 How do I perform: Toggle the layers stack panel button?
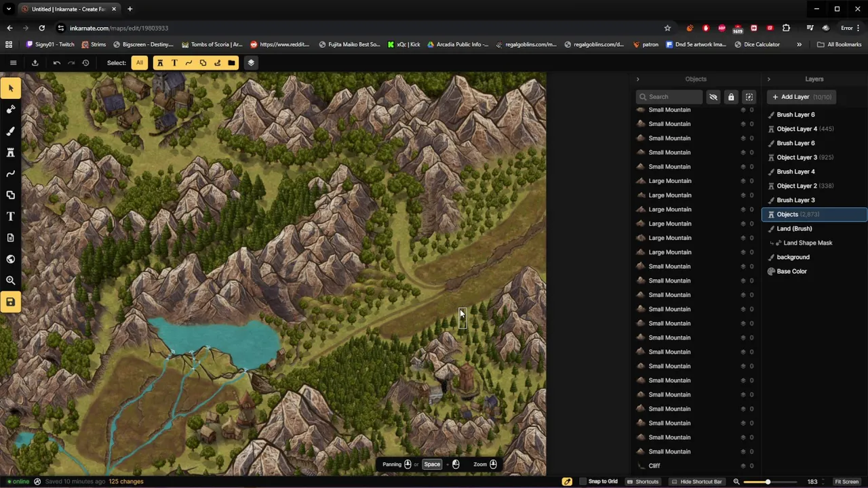click(x=251, y=62)
